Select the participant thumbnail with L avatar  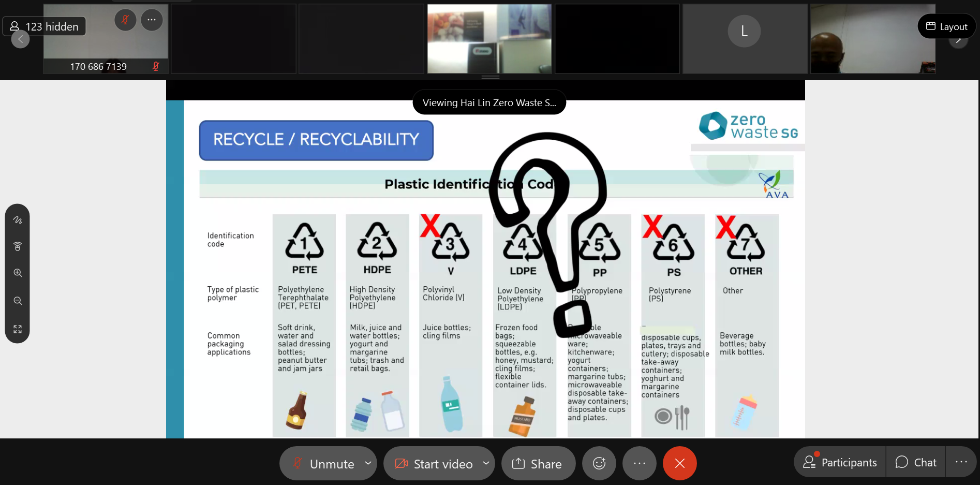pyautogui.click(x=744, y=39)
